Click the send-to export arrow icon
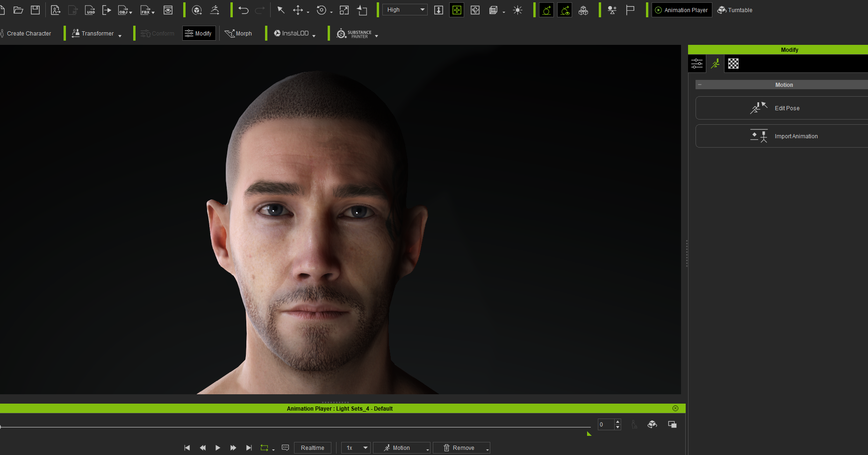This screenshot has width=868, height=455. click(107, 10)
